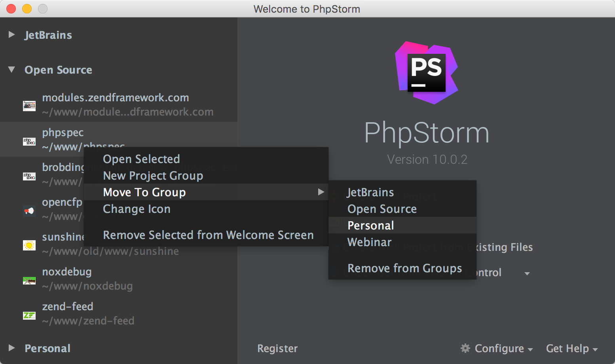Select the zend-feed project

pyautogui.click(x=119, y=313)
